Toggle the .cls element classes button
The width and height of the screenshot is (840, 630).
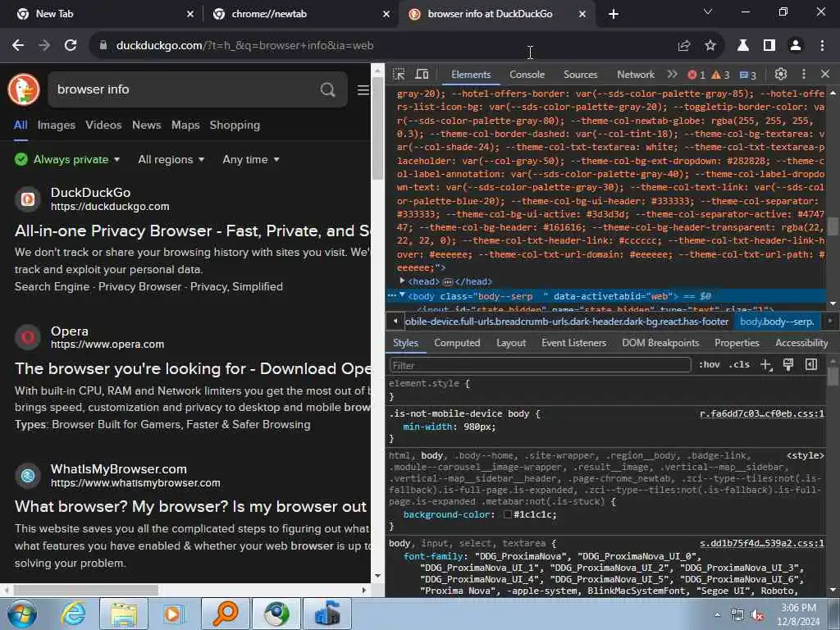tap(739, 365)
